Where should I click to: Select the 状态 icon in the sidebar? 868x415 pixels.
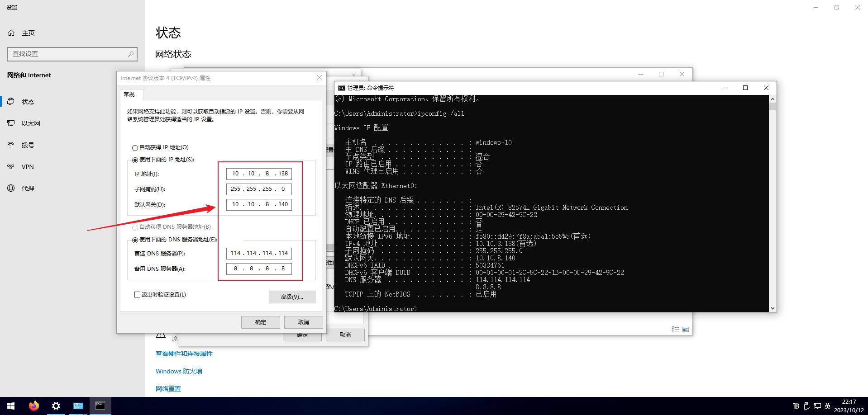click(x=11, y=101)
